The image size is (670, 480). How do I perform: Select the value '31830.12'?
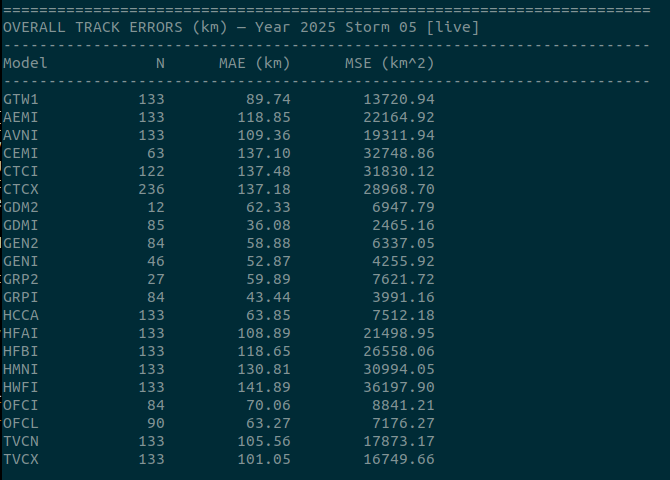(x=399, y=171)
